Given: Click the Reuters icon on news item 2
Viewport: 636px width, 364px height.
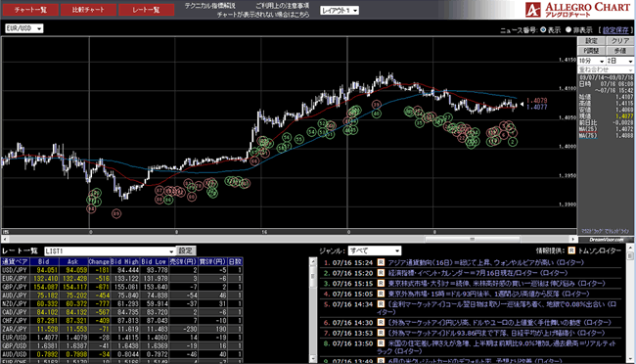Looking at the screenshot, I should (x=381, y=273).
